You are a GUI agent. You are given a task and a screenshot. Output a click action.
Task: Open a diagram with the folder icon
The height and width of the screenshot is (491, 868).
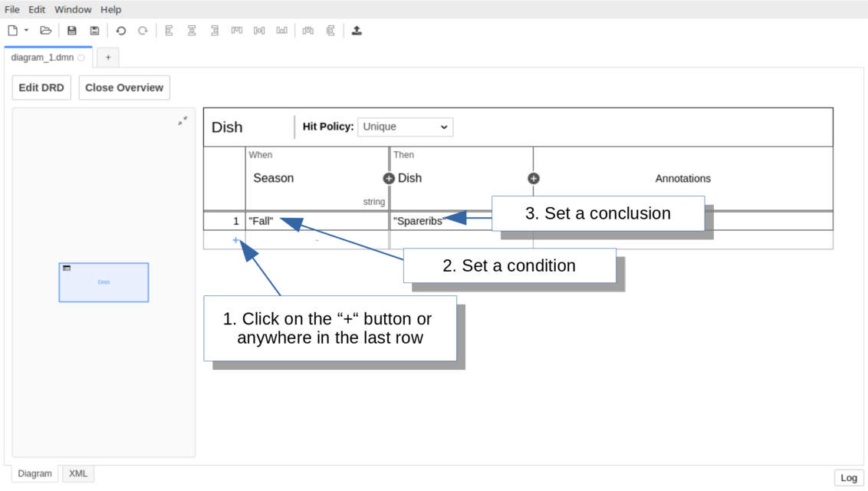[46, 31]
